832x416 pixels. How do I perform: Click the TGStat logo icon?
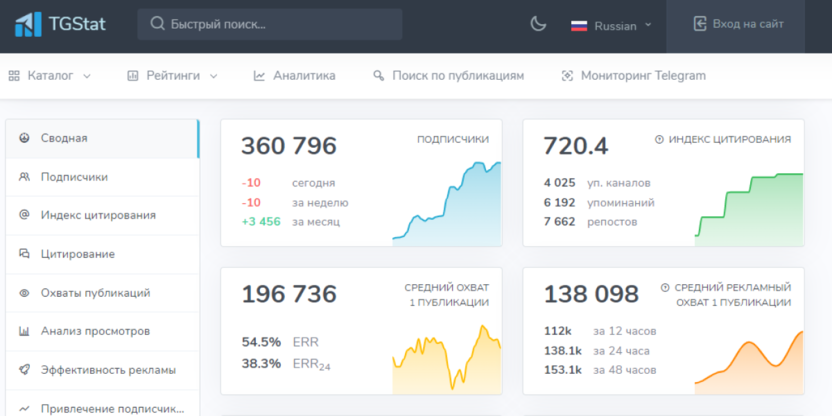coord(28,24)
